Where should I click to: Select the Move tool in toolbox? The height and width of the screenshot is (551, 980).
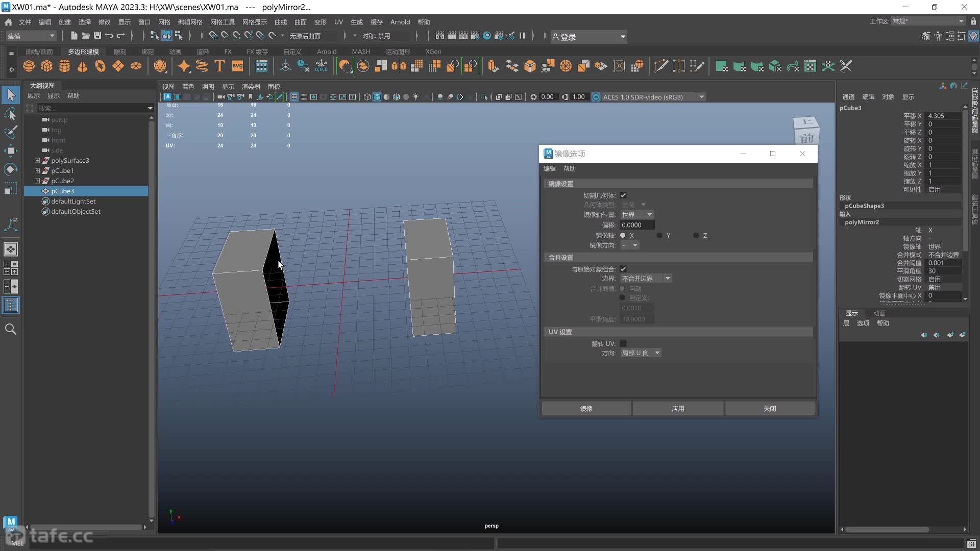pyautogui.click(x=11, y=151)
